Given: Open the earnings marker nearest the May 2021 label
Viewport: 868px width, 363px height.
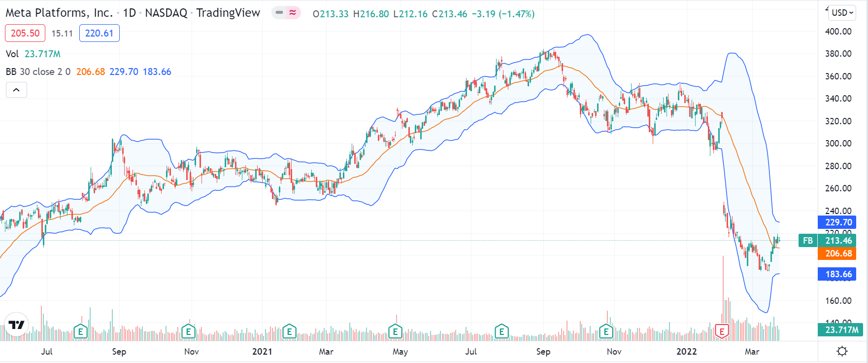Looking at the screenshot, I should click(x=395, y=331).
